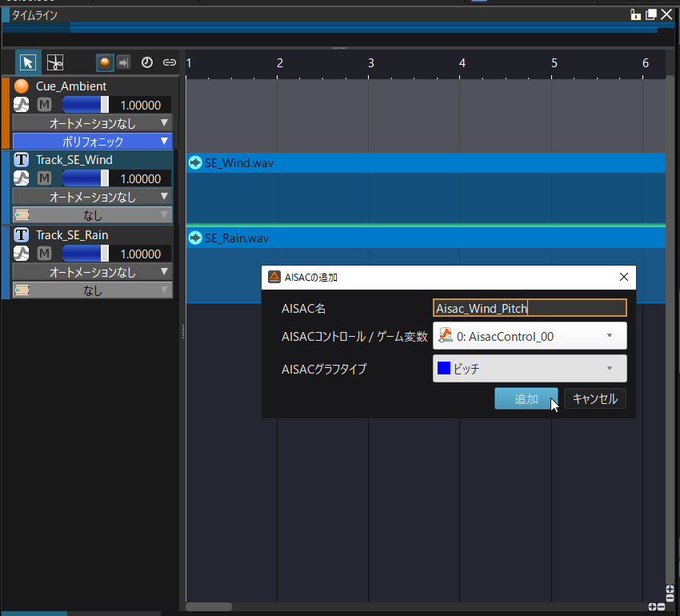Select the arrow pointer tool
This screenshot has width=680, height=616.
click(28, 62)
